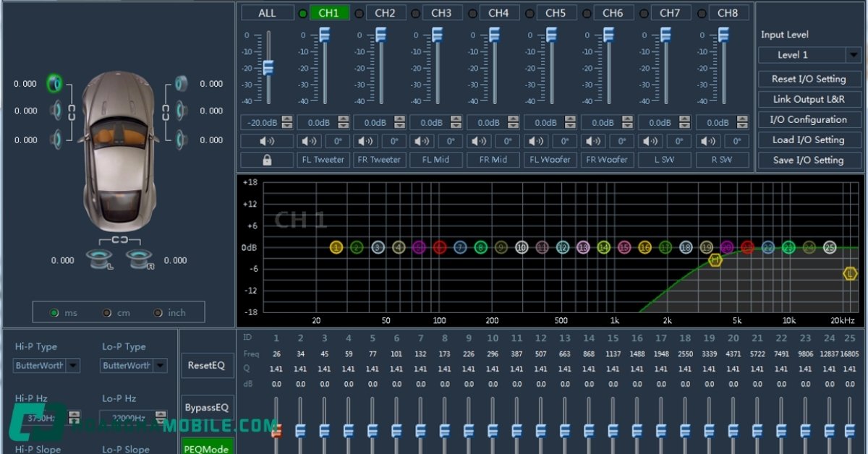Select the ALL channels tab
Screen dimensions: 868x454
[x=267, y=12]
